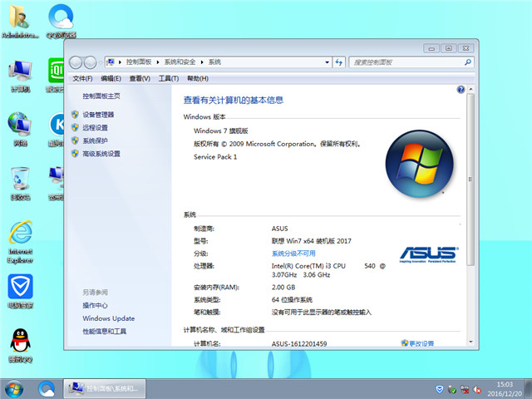The height and width of the screenshot is (399, 532).
Task: Go to 控制面板主页 link
Action: coord(101,96)
